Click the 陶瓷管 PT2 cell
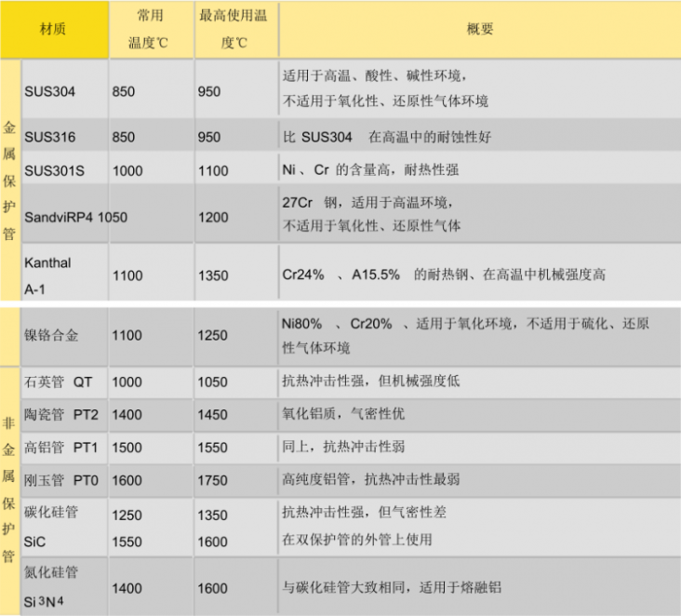 coord(63,414)
